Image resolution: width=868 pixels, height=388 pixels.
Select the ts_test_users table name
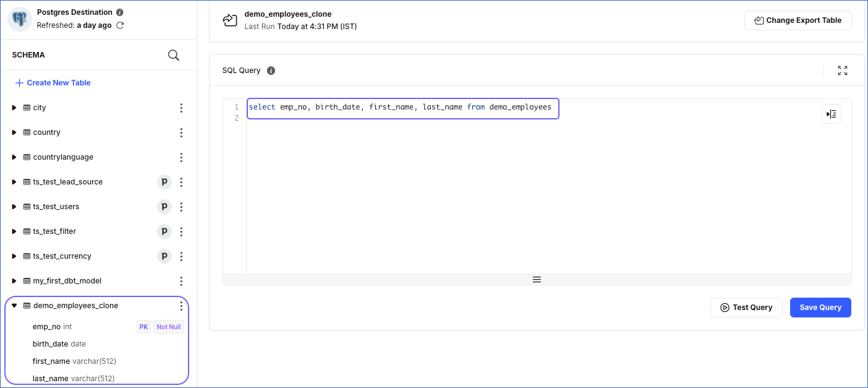coord(56,207)
